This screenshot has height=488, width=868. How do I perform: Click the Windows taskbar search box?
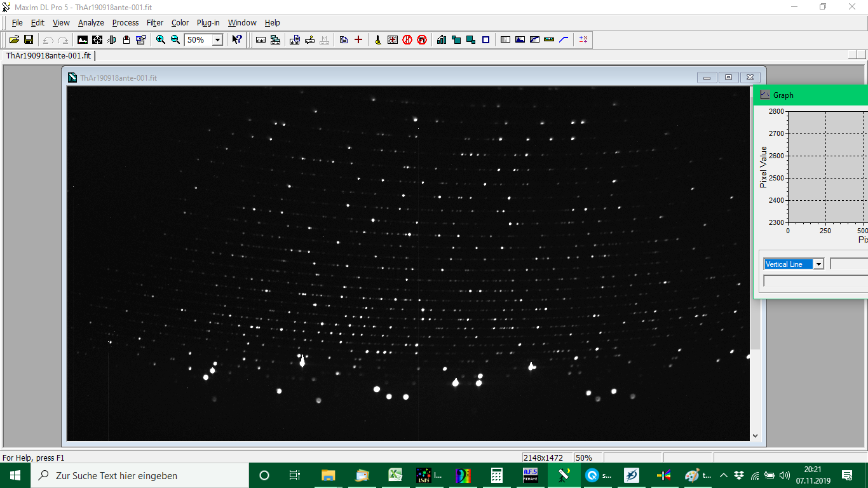[x=140, y=475]
